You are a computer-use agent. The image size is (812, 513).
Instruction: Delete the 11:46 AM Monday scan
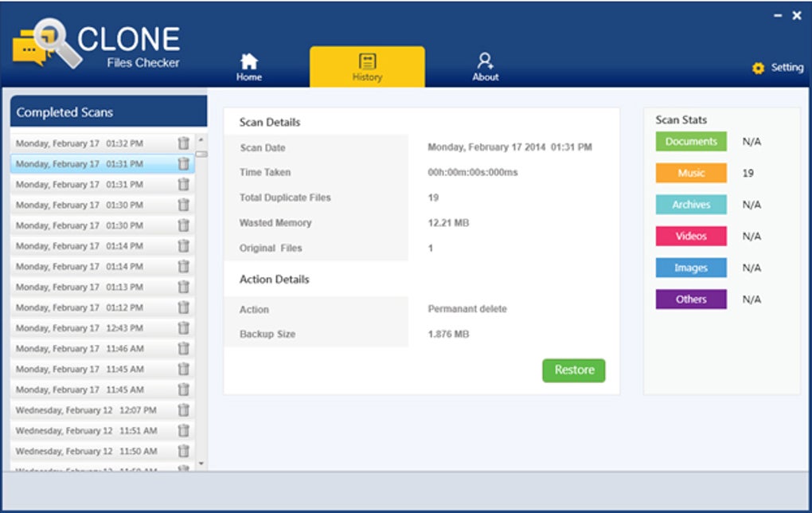tap(183, 349)
